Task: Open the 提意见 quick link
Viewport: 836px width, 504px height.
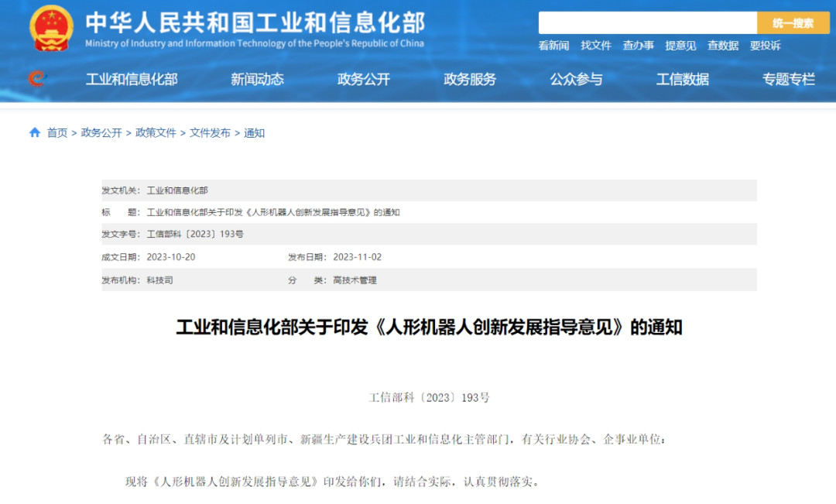Action: 680,46
